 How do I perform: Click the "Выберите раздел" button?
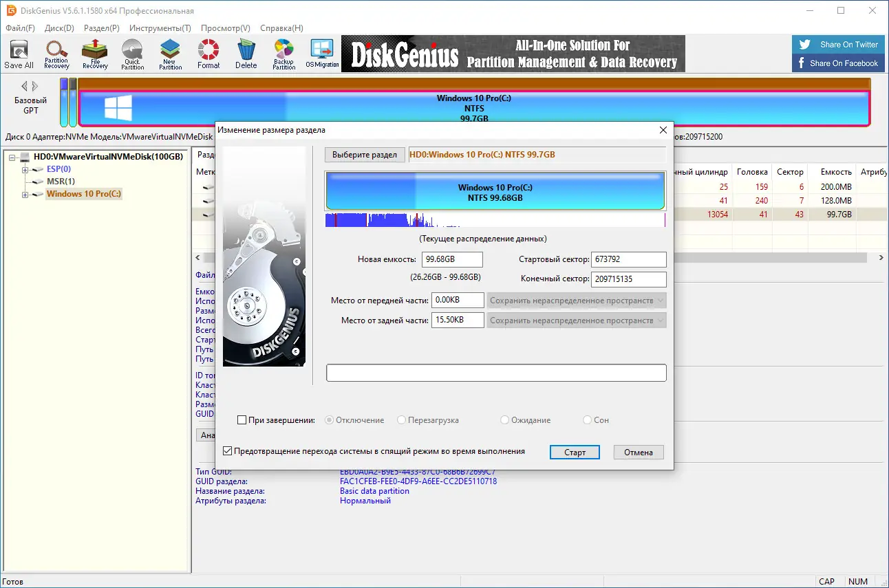pos(365,155)
